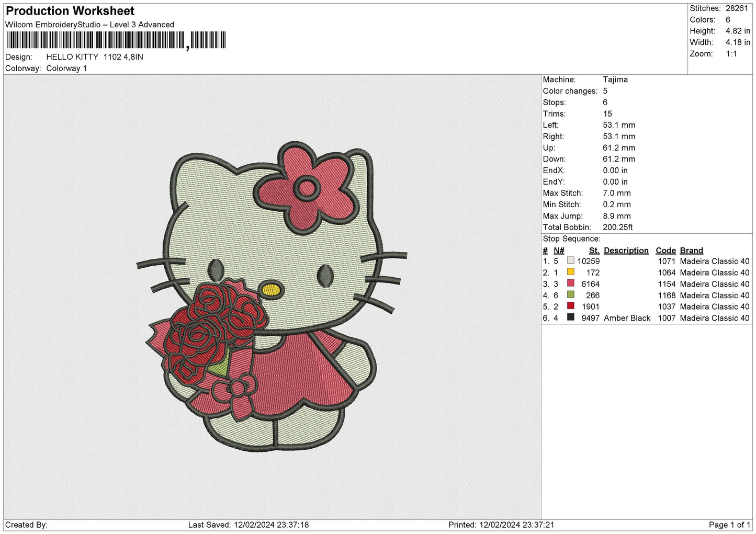Click the Height value 4.82 in

(x=738, y=31)
